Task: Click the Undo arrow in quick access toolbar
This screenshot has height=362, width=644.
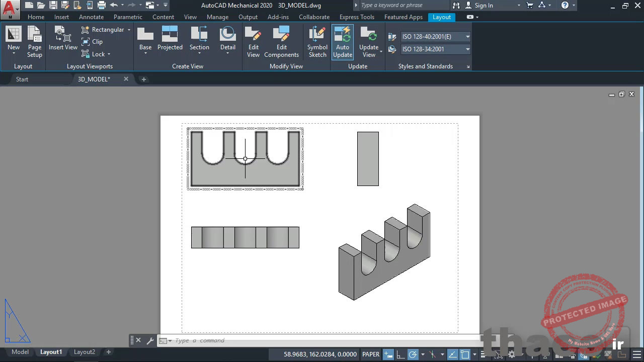Action: pos(114,6)
